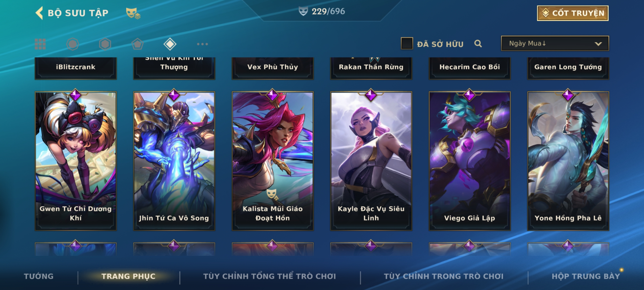This screenshot has height=290, width=644.
Task: Open the Hộp Trưng Bày tab
Action: click(586, 276)
